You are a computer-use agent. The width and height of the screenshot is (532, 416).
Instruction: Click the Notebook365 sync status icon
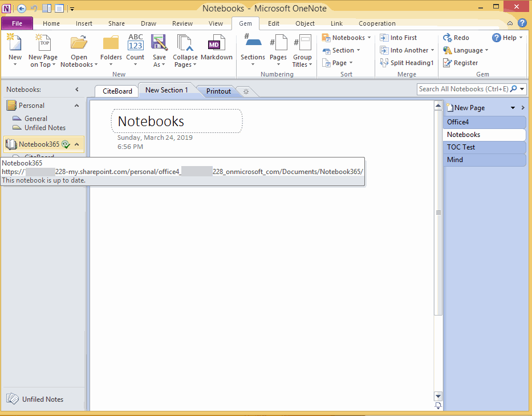coord(66,144)
